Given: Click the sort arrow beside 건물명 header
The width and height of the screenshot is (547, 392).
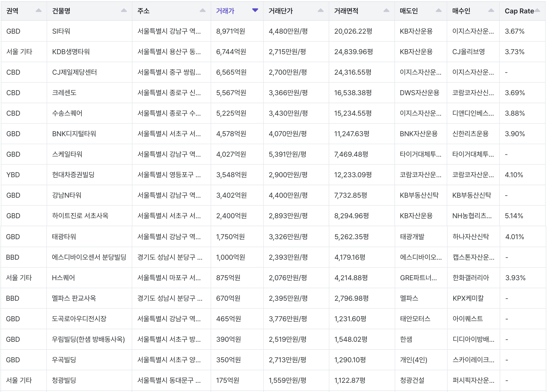Looking at the screenshot, I should [124, 10].
